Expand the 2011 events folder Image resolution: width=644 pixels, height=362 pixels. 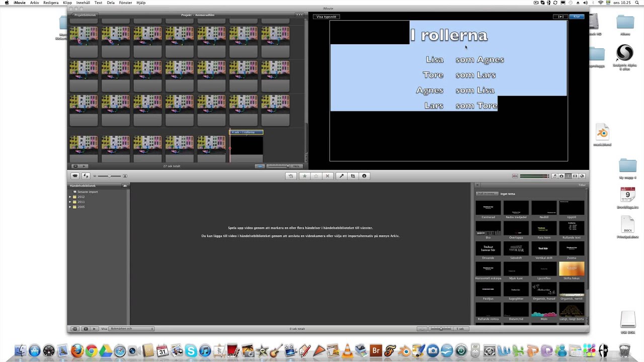coord(70,202)
